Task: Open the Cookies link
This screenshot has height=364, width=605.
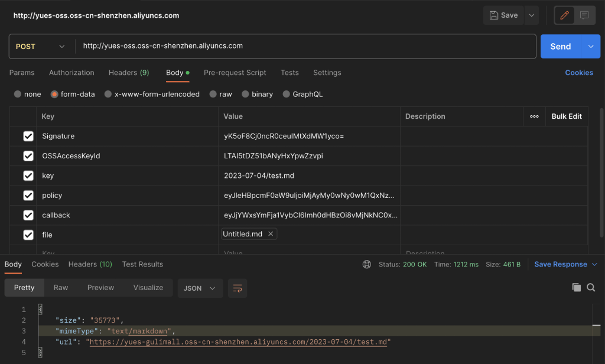Action: click(578, 73)
